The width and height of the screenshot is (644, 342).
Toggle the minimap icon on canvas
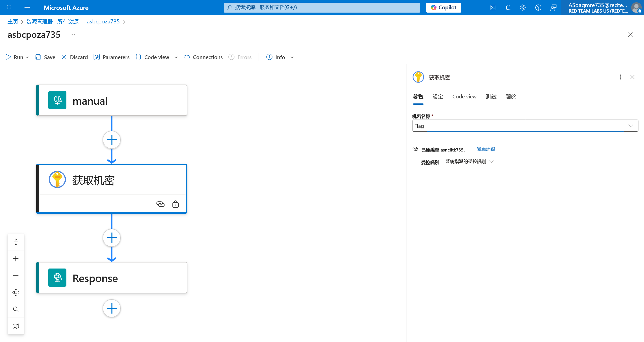[16, 326]
